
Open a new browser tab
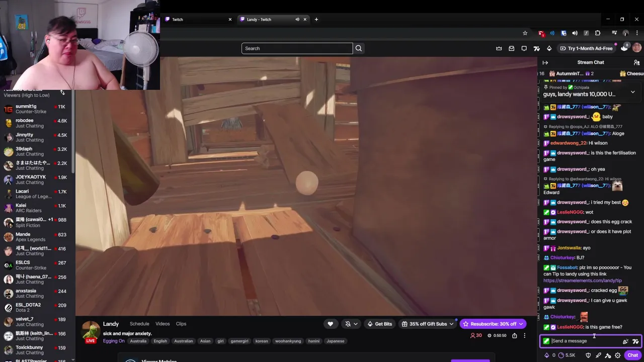tap(316, 20)
